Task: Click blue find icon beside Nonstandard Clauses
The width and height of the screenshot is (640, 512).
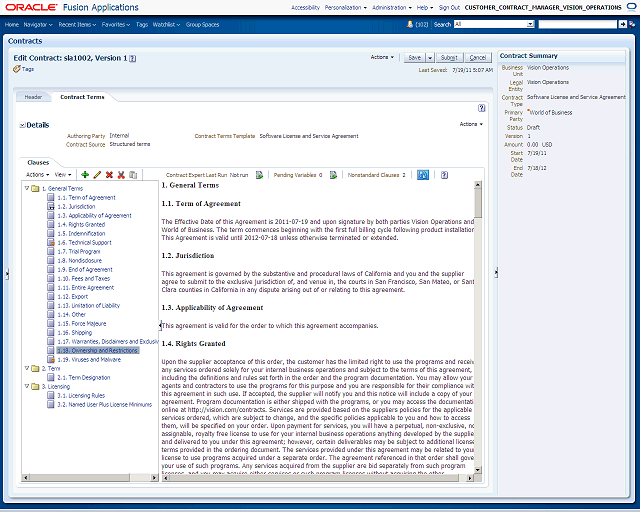Action: click(423, 175)
